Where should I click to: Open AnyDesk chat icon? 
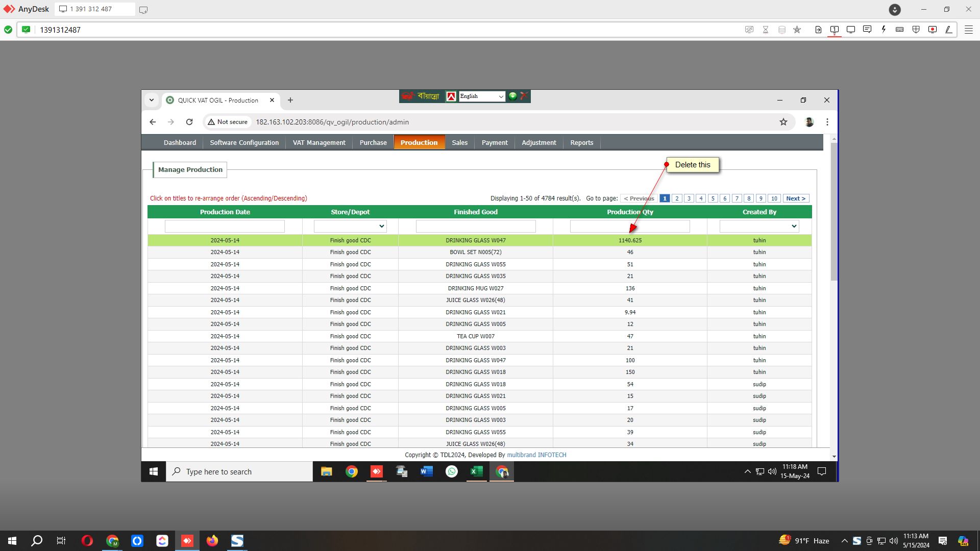pos(867,30)
